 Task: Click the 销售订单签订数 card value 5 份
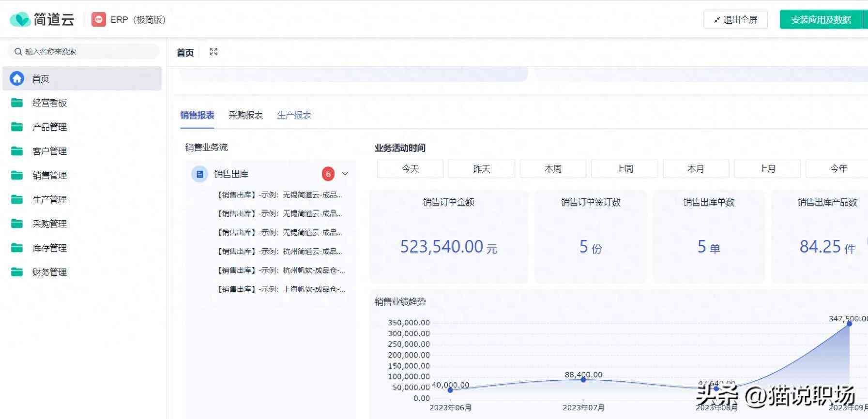[591, 247]
